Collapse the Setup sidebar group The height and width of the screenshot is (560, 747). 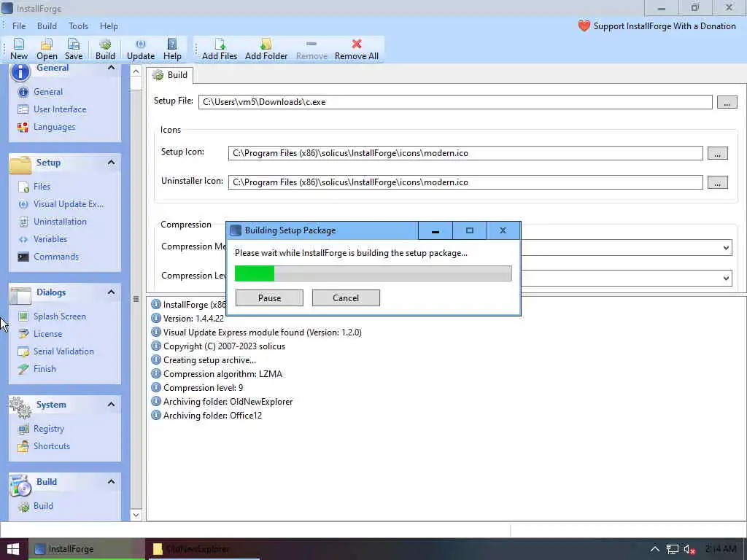pyautogui.click(x=111, y=163)
